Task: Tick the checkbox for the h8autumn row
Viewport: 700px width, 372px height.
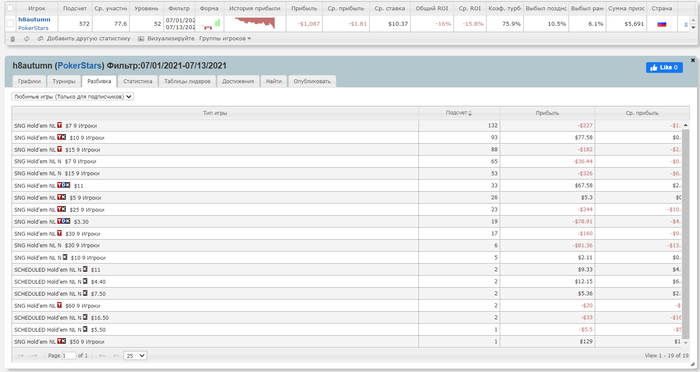Action: click(x=10, y=24)
